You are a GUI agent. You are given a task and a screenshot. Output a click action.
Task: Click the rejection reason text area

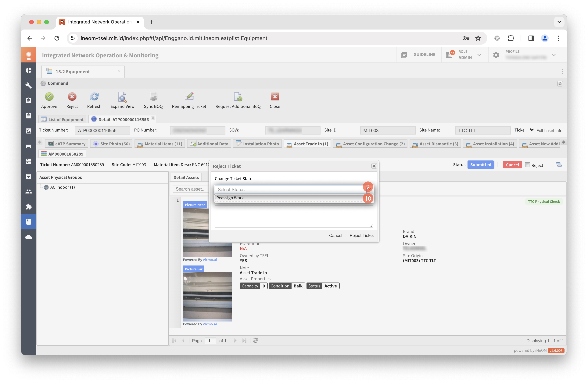pyautogui.click(x=294, y=216)
